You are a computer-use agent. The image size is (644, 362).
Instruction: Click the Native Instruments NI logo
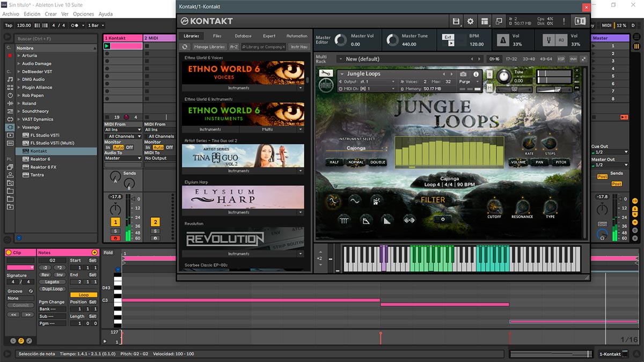coord(580,21)
